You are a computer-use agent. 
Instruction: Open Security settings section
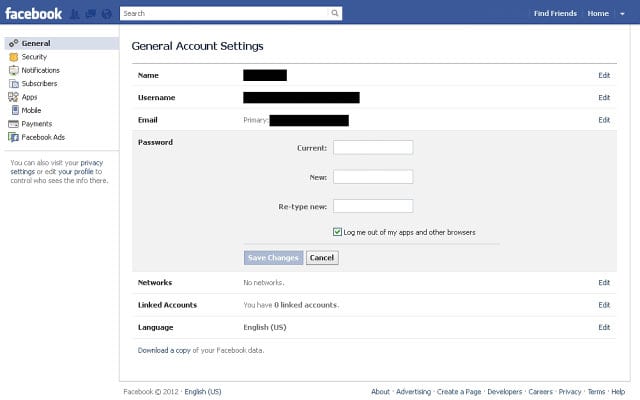(34, 57)
